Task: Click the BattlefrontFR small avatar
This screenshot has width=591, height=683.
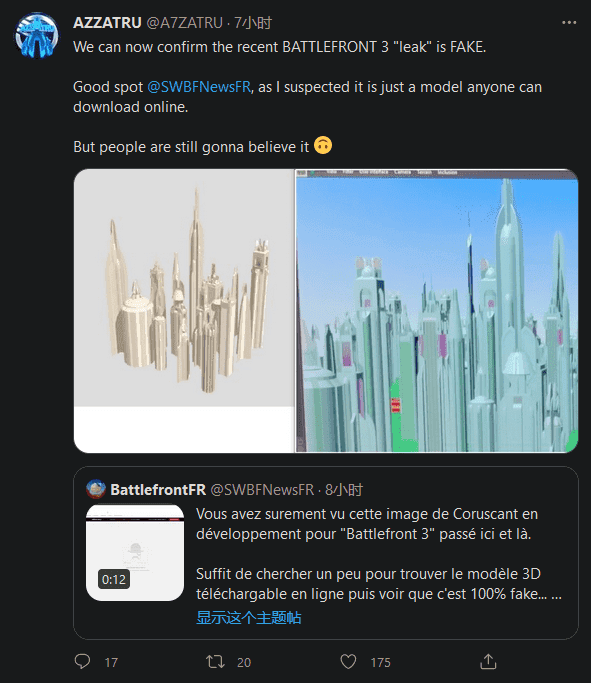Action: [96, 489]
